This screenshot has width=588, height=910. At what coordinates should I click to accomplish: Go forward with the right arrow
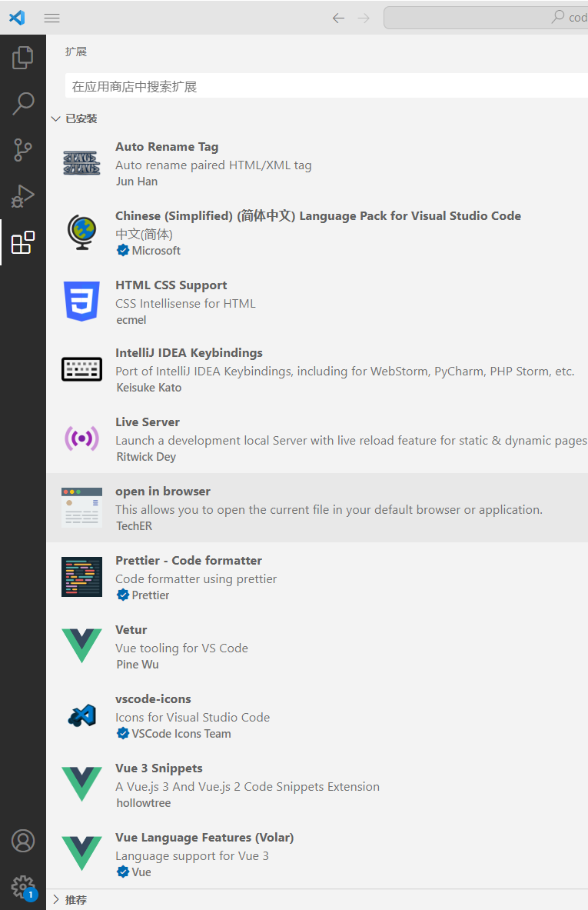point(364,18)
